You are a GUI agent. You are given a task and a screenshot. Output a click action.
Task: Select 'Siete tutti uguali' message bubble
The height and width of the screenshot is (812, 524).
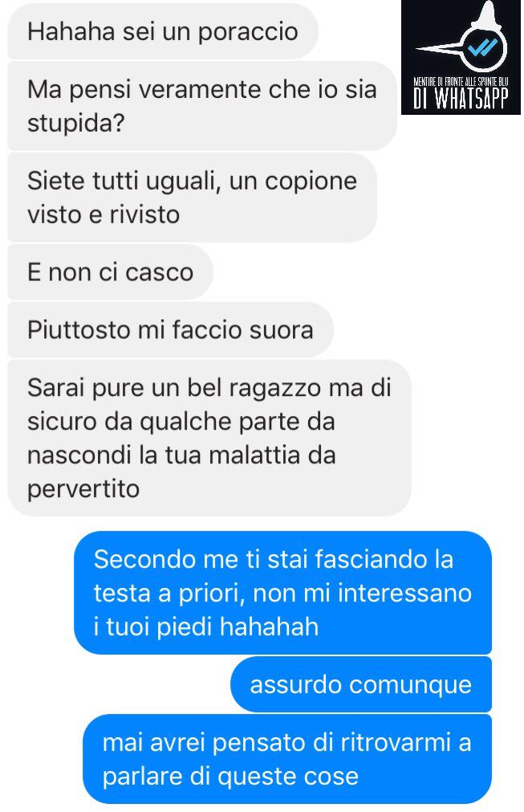pyautogui.click(x=193, y=198)
